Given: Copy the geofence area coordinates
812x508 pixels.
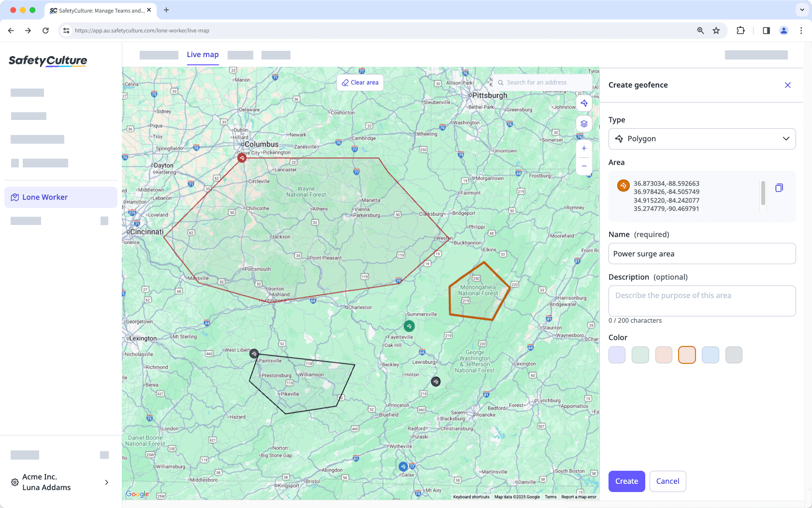Looking at the screenshot, I should click(779, 188).
